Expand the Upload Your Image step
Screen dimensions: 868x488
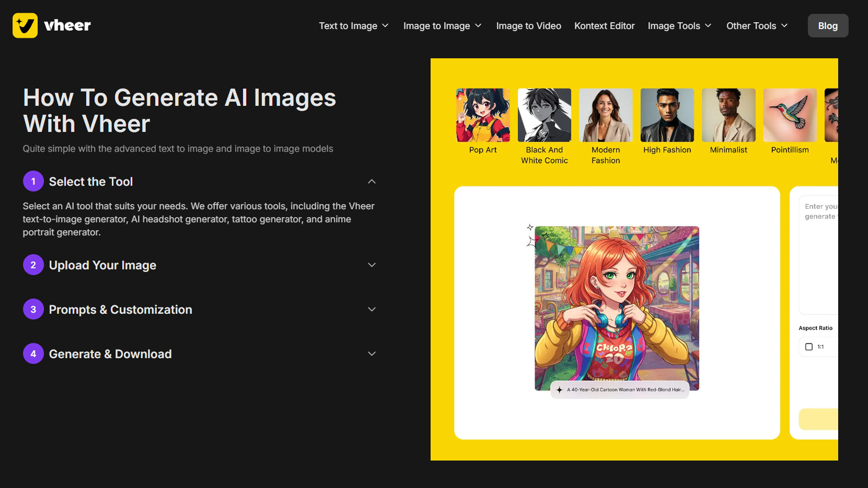coord(372,265)
